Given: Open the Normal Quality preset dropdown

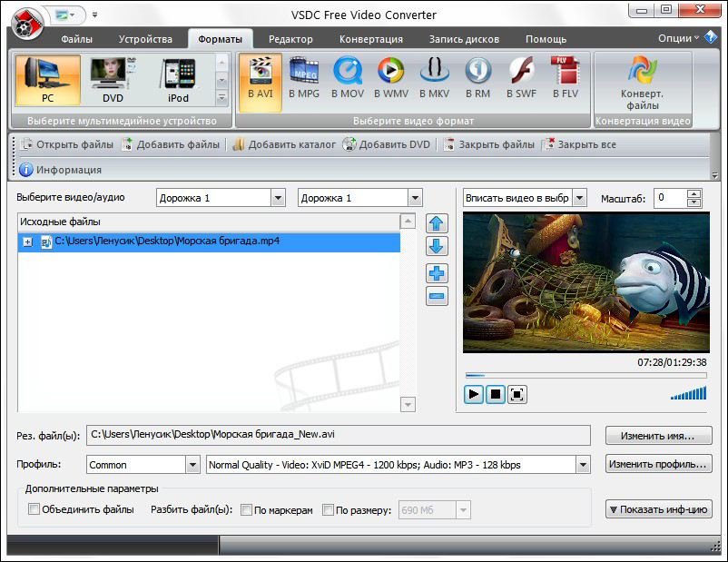Looking at the screenshot, I should tap(583, 465).
